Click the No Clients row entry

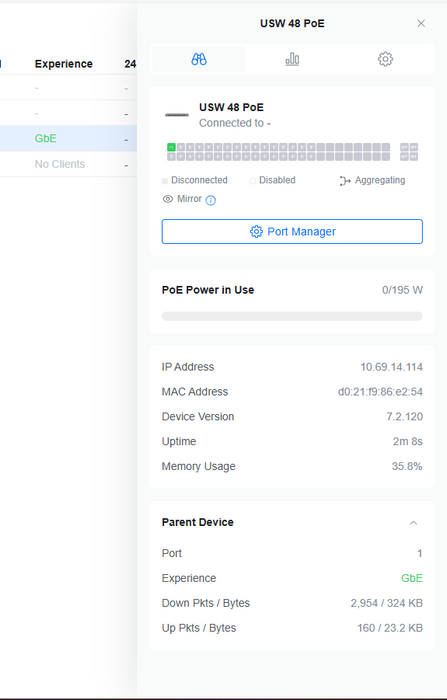60,164
